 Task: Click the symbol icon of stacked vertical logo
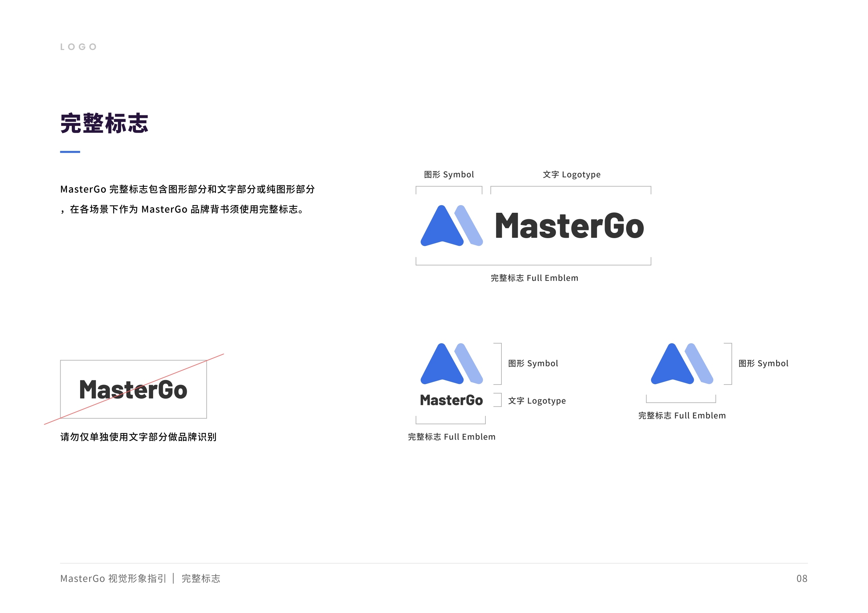[x=451, y=364]
